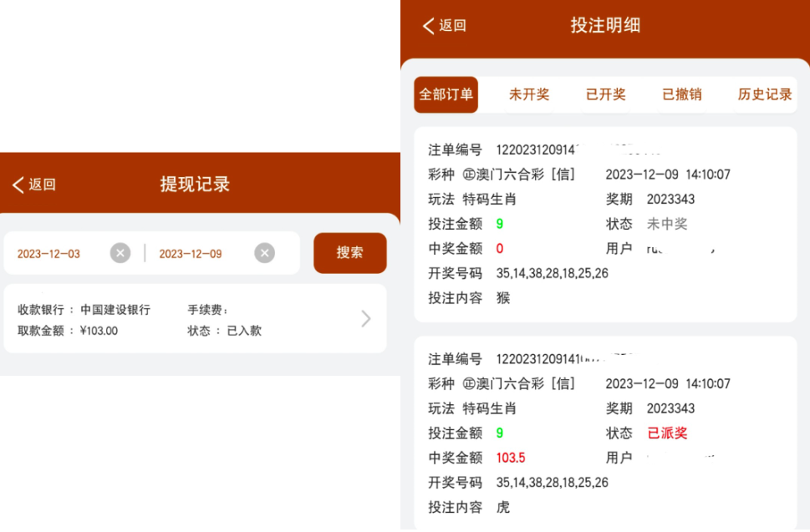Go back from the 投注明细 page
The width and height of the screenshot is (810, 532).
pos(444,26)
